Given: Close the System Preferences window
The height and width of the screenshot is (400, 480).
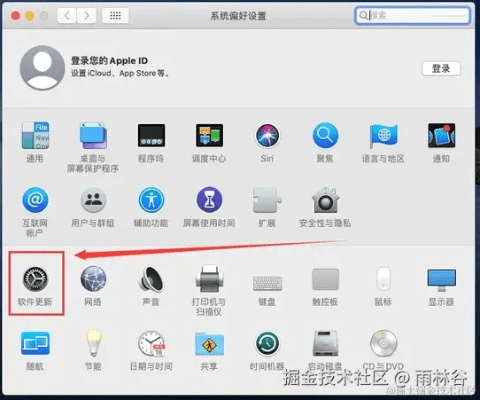Looking at the screenshot, I should coord(15,16).
